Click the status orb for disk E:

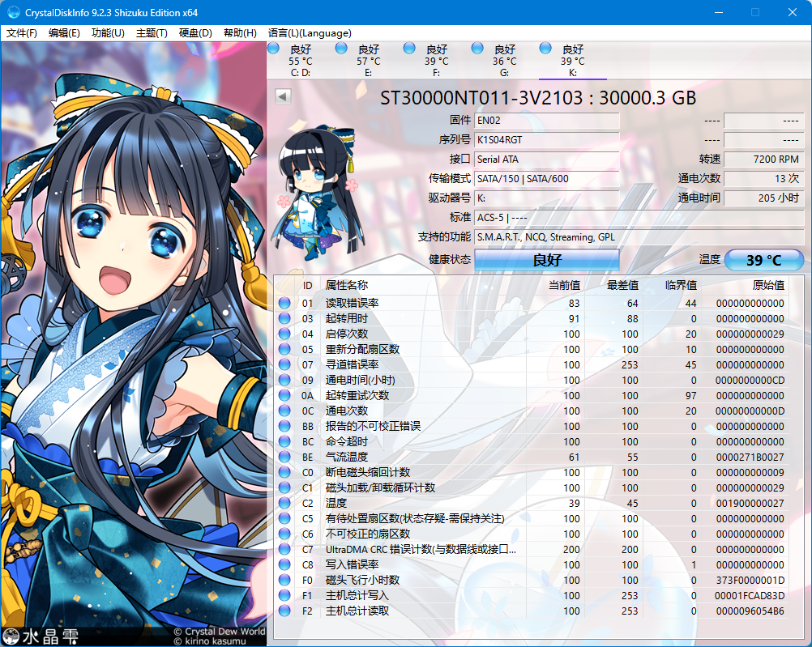tap(341, 48)
